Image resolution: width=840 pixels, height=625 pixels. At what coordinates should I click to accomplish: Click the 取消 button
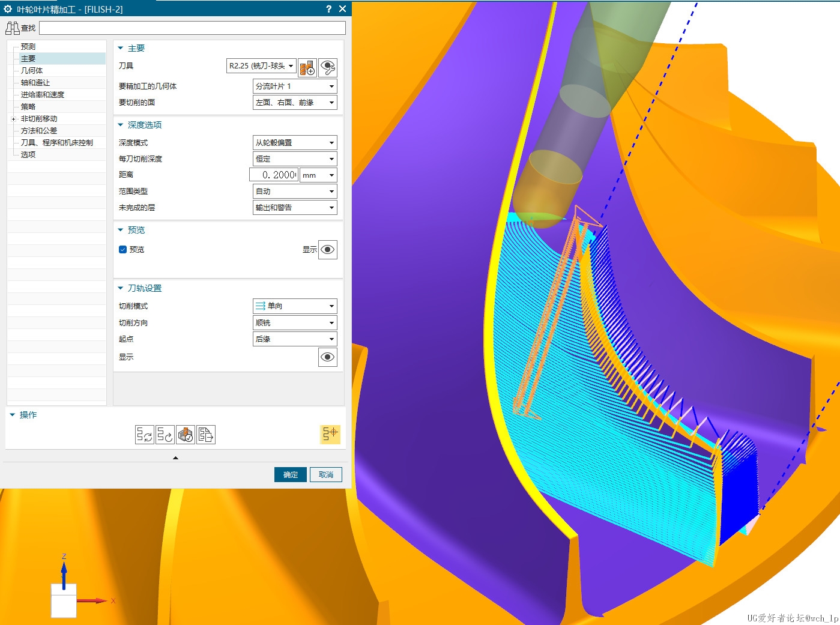coord(326,475)
